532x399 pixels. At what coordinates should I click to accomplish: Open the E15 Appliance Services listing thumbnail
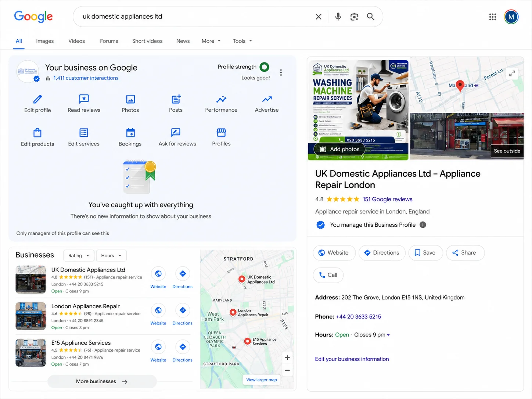point(30,353)
